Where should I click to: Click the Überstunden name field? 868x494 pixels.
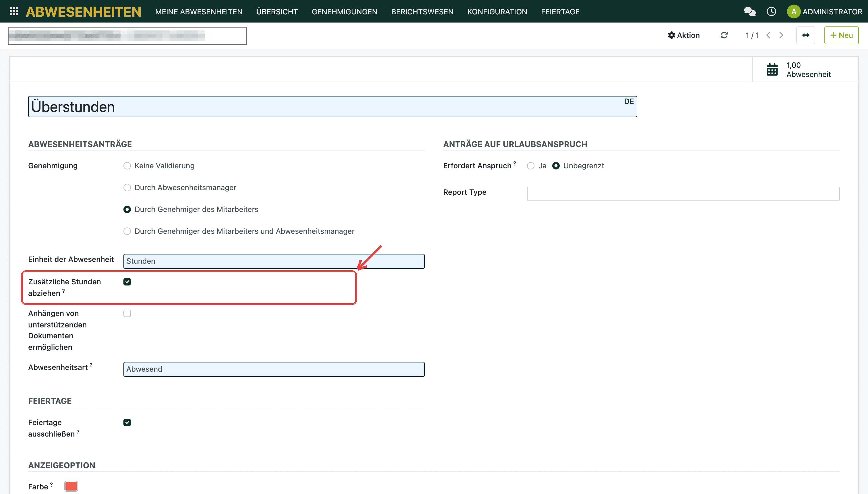click(x=332, y=107)
